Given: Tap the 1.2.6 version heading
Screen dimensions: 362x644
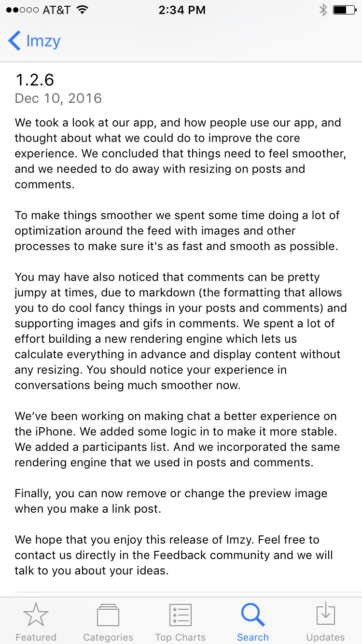Looking at the screenshot, I should coord(35,80).
